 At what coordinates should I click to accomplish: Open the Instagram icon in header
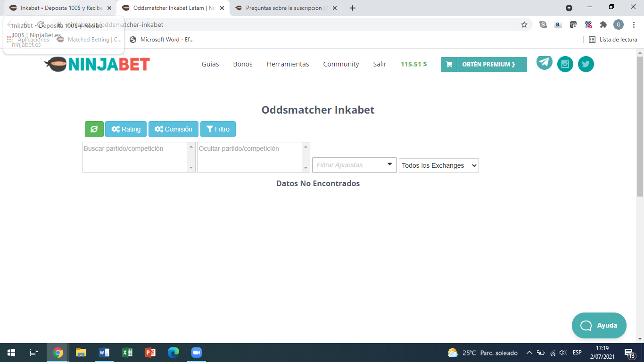(565, 64)
